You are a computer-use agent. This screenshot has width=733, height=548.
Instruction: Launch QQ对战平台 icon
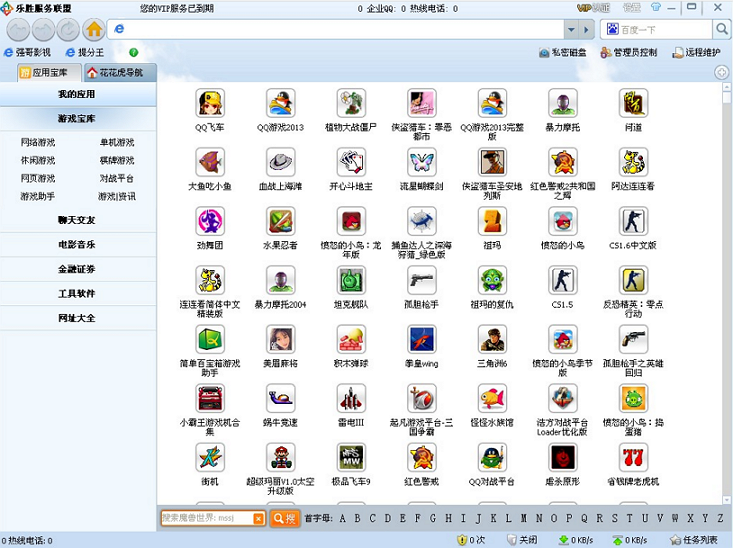pos(492,457)
